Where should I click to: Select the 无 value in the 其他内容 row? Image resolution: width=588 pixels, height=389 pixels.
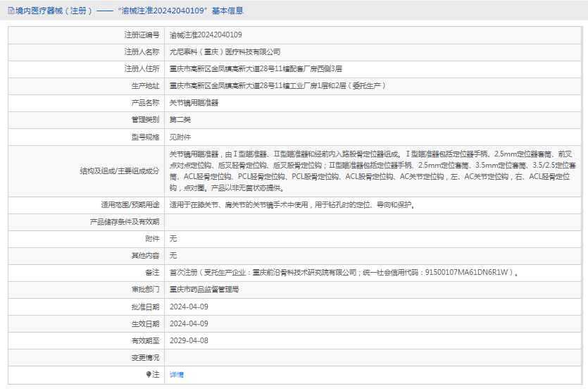point(173,256)
